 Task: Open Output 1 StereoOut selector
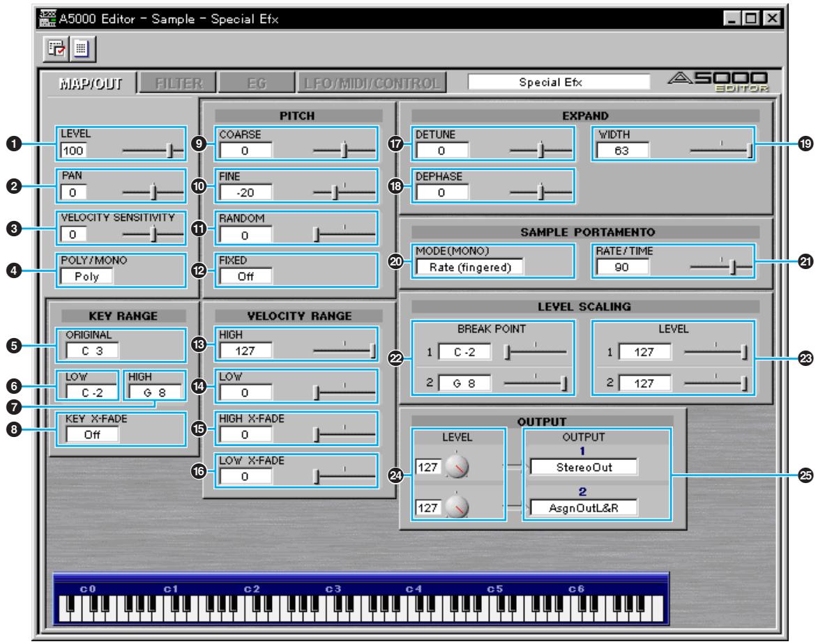coord(583,467)
